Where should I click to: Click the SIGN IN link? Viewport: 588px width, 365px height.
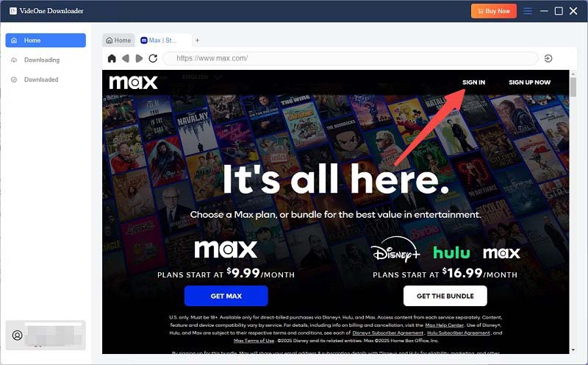pos(473,82)
